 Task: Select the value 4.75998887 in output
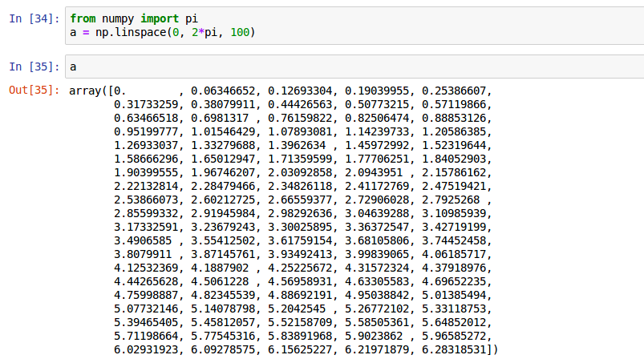146,295
